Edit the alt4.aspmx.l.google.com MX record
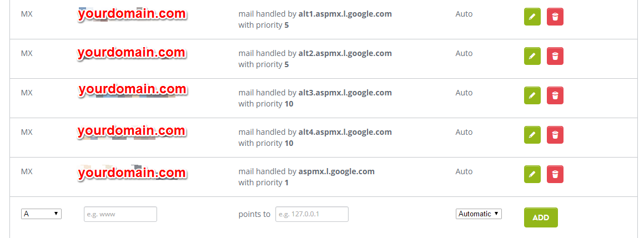Screen dimensions: 644x238 532,135
